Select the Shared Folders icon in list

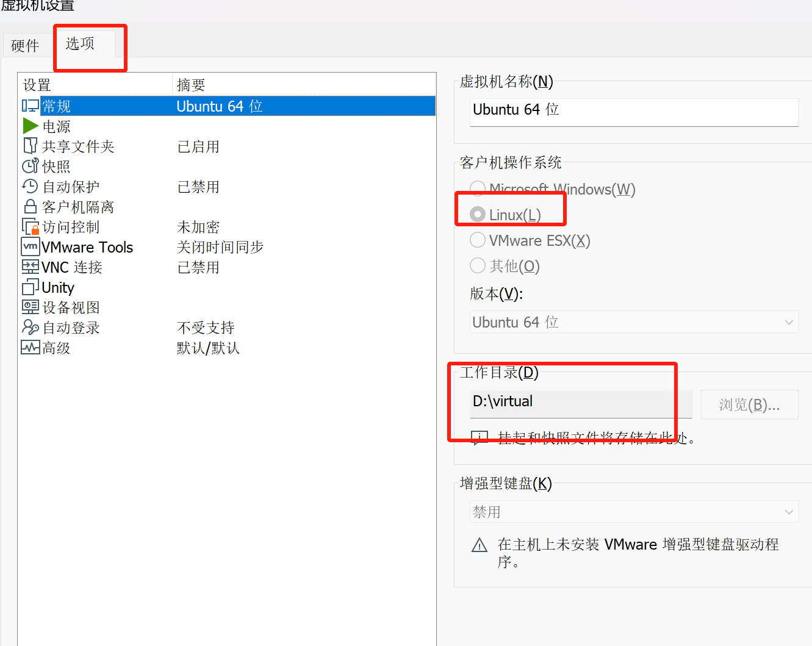31,146
